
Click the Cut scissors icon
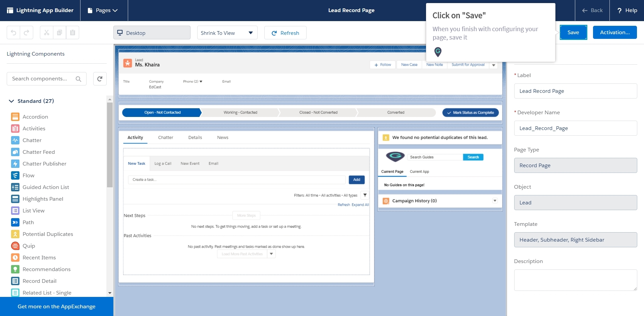click(x=47, y=33)
